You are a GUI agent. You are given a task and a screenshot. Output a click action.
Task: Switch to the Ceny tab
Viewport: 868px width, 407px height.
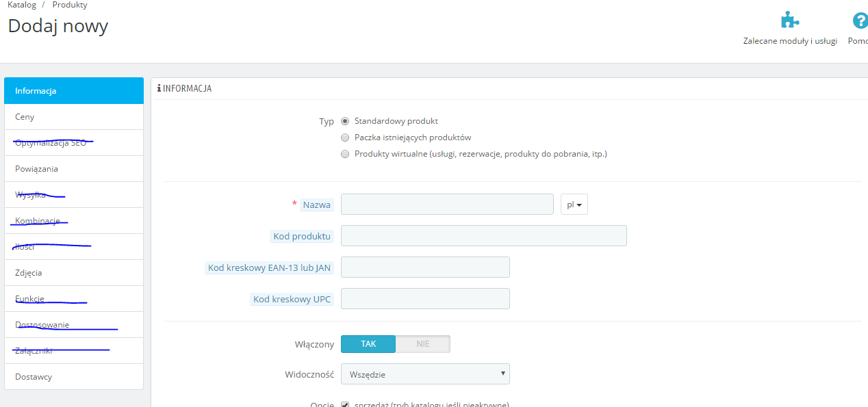point(74,117)
